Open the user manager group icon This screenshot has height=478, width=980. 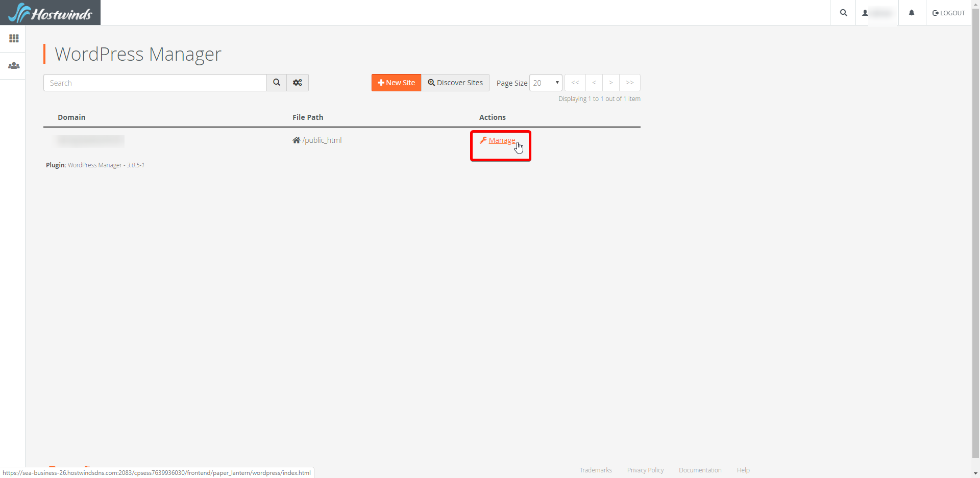[14, 66]
